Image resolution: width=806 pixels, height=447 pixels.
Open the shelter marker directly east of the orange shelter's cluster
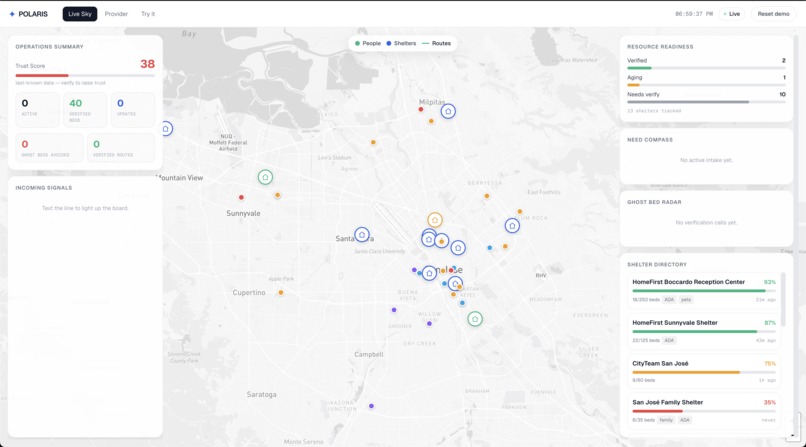(x=458, y=248)
